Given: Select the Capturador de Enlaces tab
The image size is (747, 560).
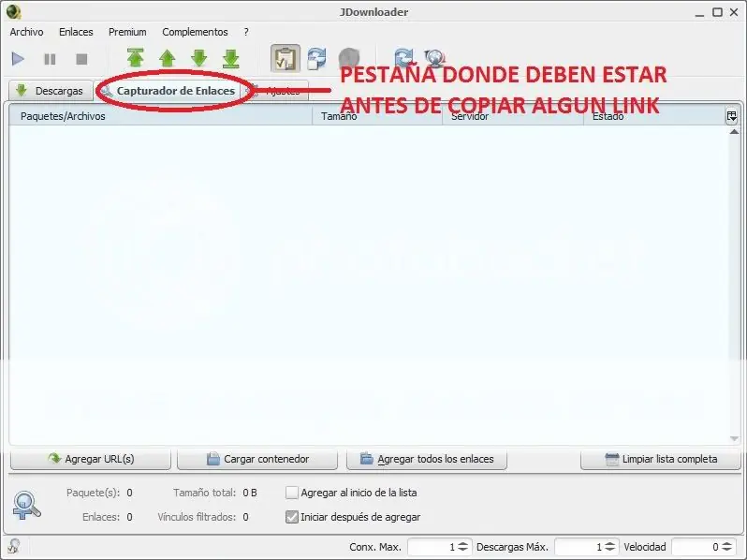Looking at the screenshot, I should 169,91.
